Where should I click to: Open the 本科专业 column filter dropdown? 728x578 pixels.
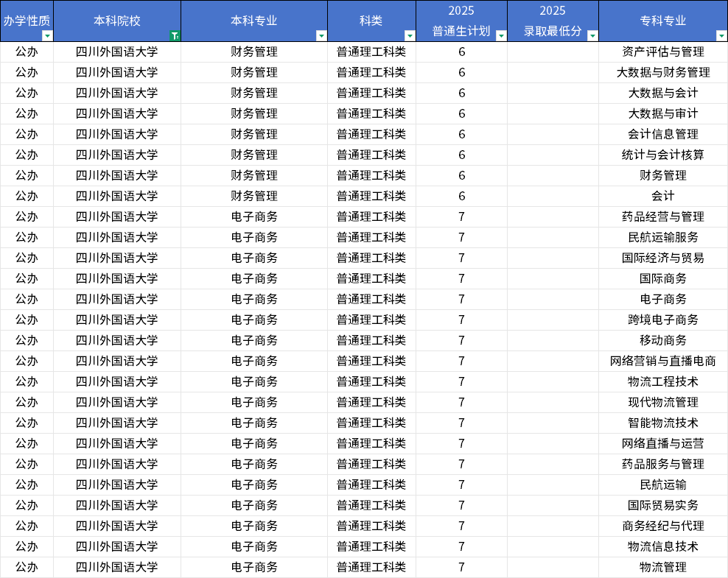click(321, 36)
